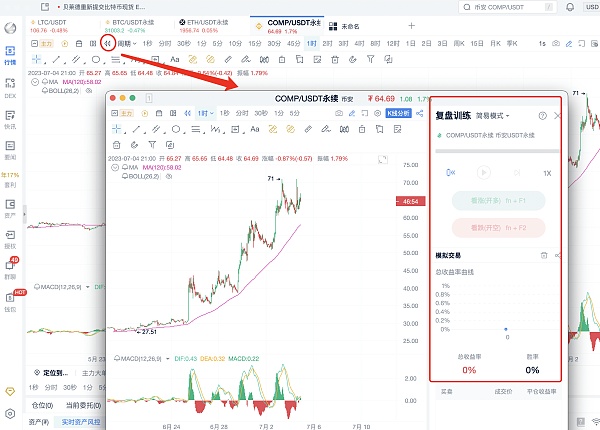Viewport: 600px width, 430px height.
Task: Open 周期 period dropdown in main window
Action: click(127, 44)
